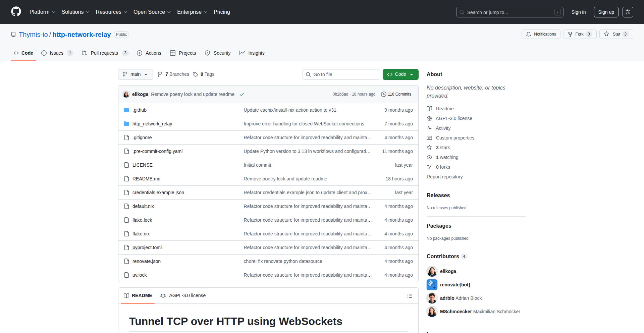This screenshot has height=333, width=644.
Task: Open contributor elikoga's profile
Action: point(448,271)
